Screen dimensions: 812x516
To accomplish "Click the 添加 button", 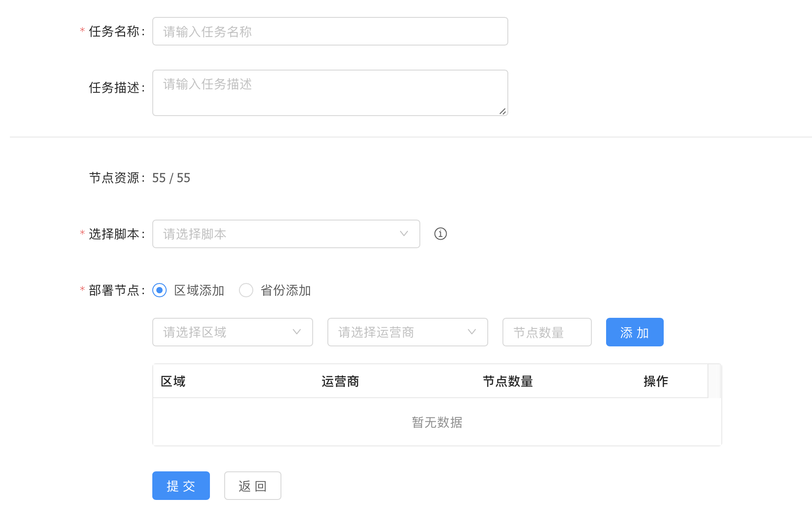I will tap(634, 332).
